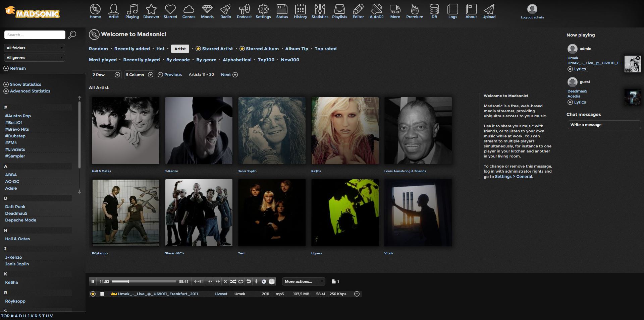
Task: Toggle the star on the Umek track
Action: [93, 294]
